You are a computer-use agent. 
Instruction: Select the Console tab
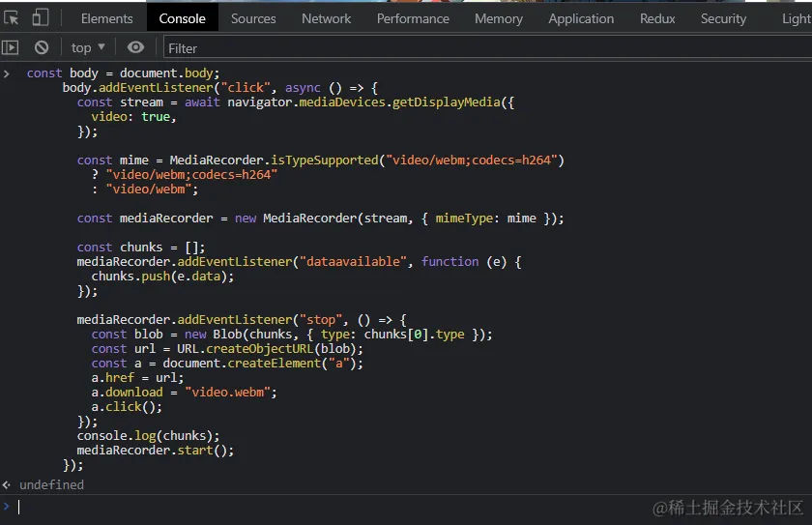(x=182, y=18)
